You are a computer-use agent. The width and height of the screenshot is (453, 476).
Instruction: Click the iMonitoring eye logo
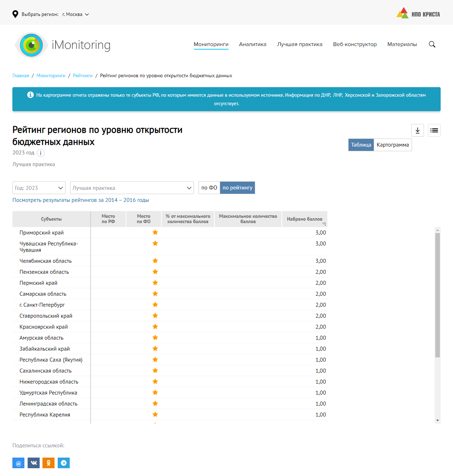click(x=31, y=45)
